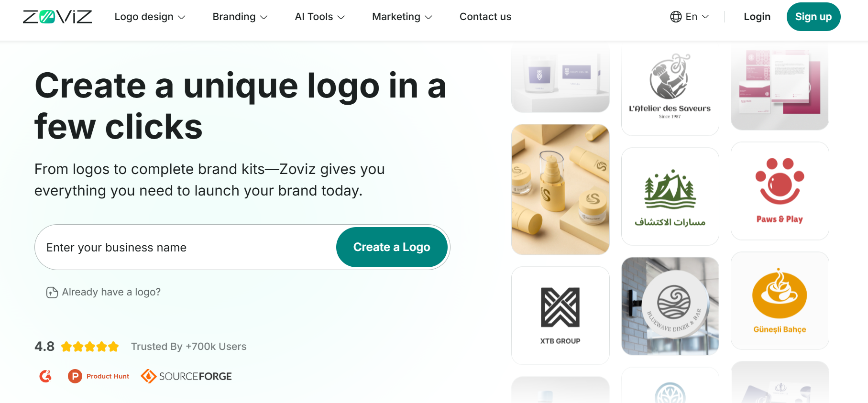Click the Login link
Screen dimensions: 868x403
(757, 17)
